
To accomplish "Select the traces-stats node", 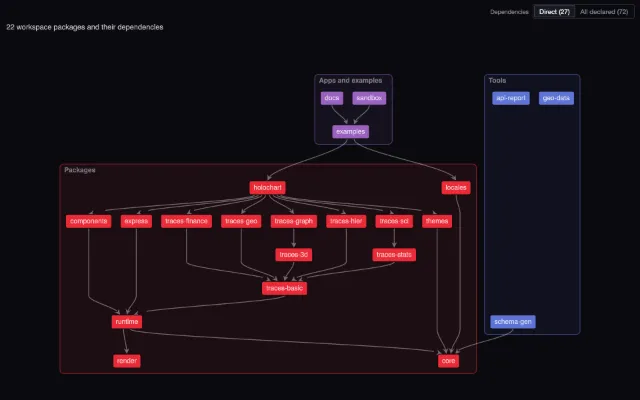I will pyautogui.click(x=394, y=255).
